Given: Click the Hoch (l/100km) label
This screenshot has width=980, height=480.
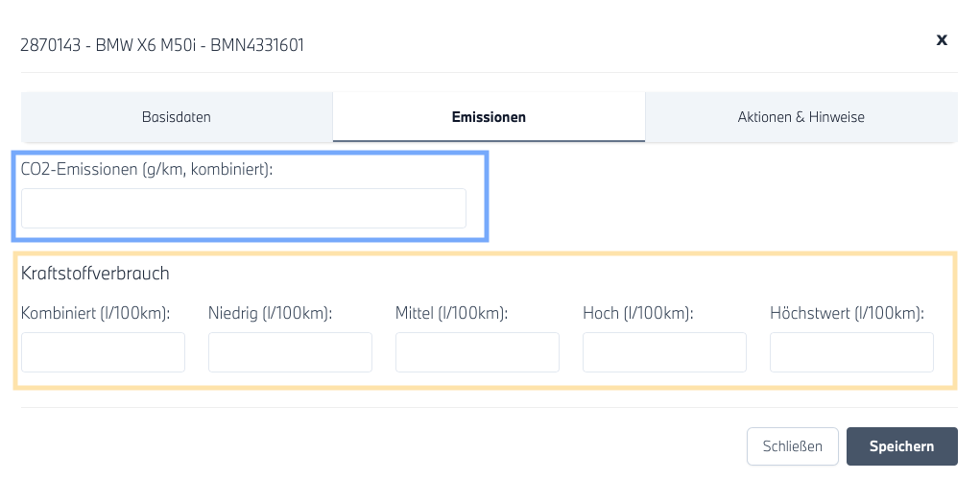Looking at the screenshot, I should 637,313.
